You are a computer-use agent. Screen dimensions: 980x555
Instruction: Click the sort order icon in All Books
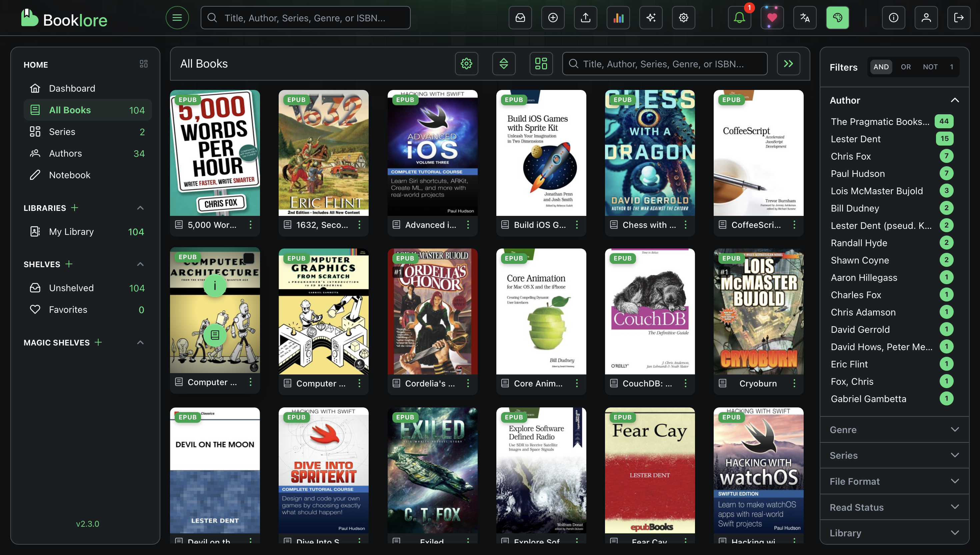pos(504,64)
